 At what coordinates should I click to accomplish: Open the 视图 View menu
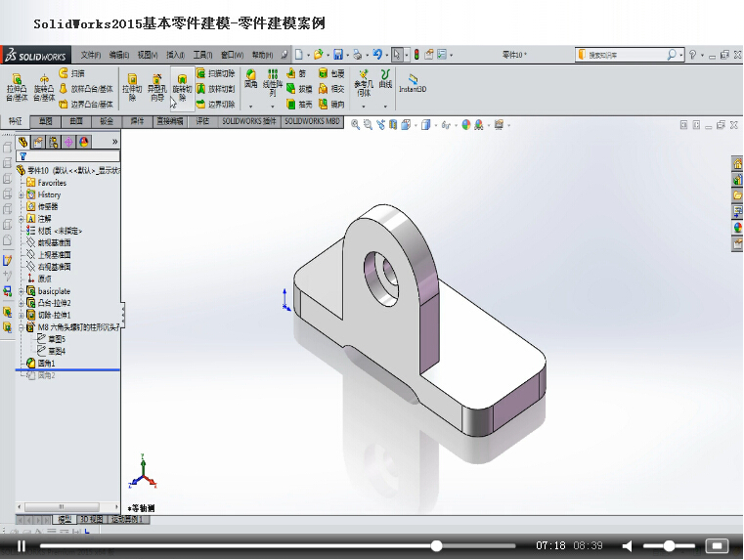(x=148, y=55)
